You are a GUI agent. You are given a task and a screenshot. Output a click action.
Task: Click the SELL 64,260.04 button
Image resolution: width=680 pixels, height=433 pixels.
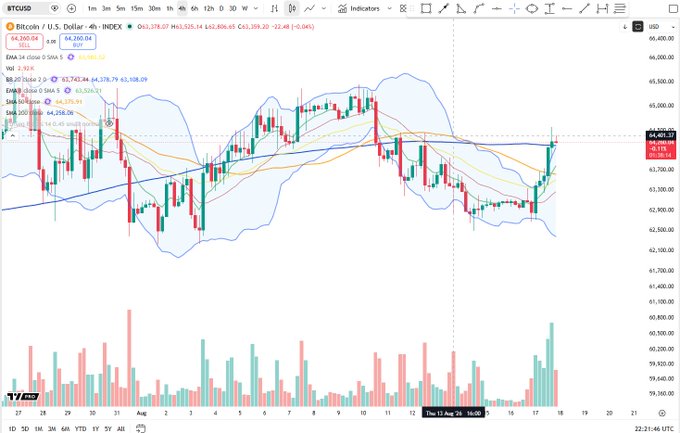(24, 42)
